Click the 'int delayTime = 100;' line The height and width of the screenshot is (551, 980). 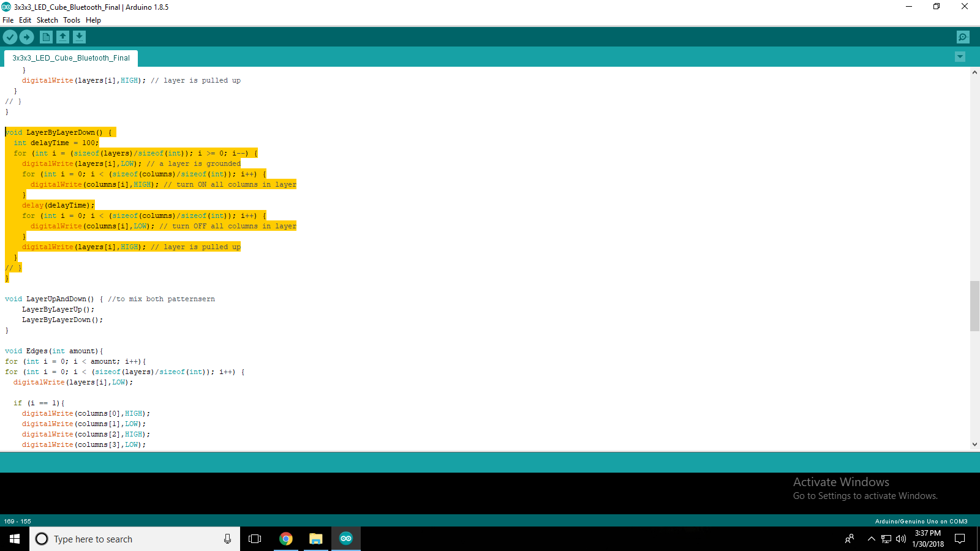pos(56,143)
